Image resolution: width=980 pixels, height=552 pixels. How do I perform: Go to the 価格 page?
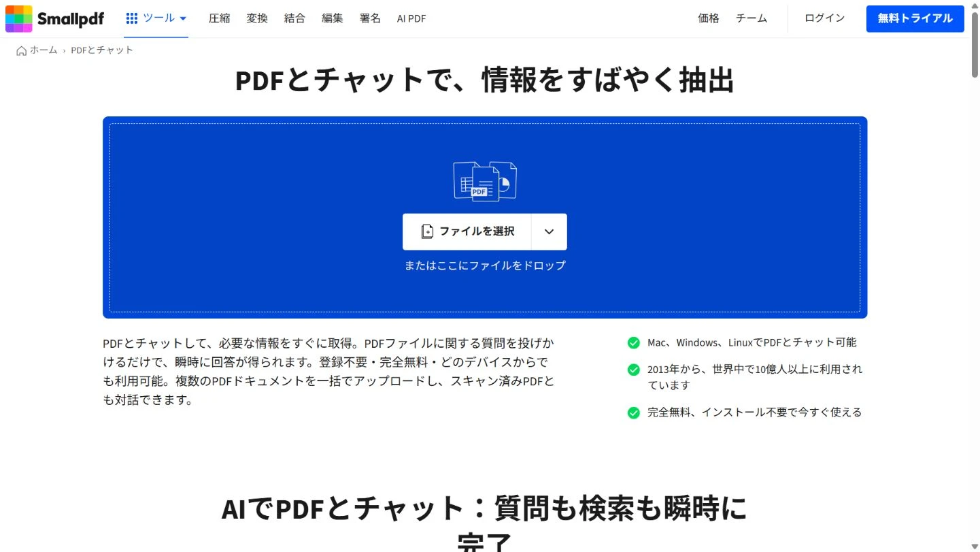pyautogui.click(x=709, y=18)
